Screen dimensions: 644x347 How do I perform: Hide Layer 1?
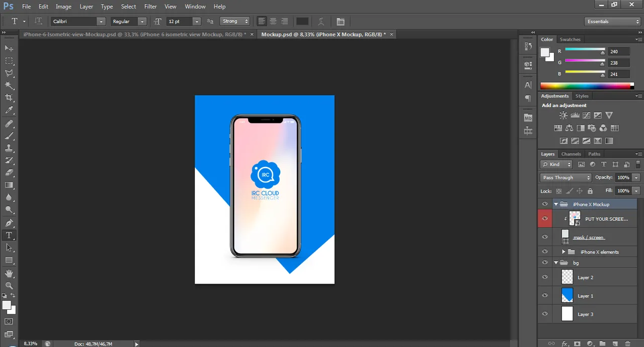(x=545, y=296)
